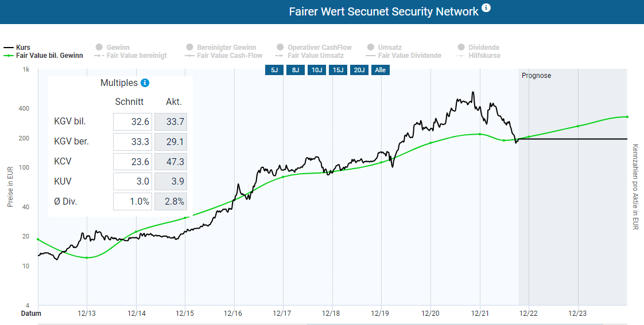Click the Operativer CashFlow legend circle icon
The width and height of the screenshot is (644, 325).
(x=280, y=47)
